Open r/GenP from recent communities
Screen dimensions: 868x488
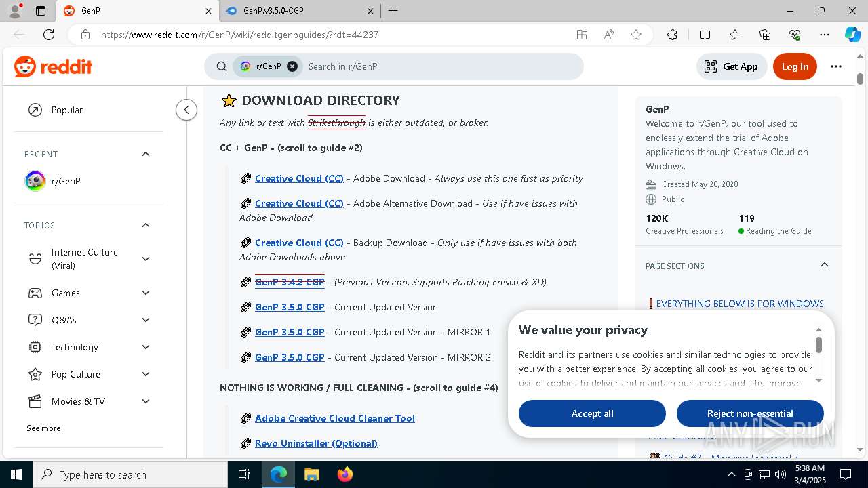(88, 181)
